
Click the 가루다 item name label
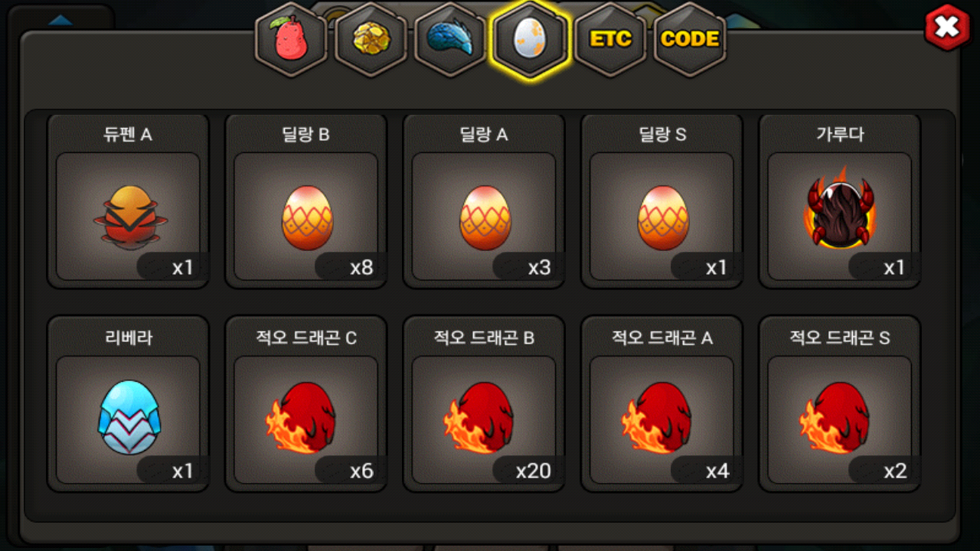pos(840,135)
